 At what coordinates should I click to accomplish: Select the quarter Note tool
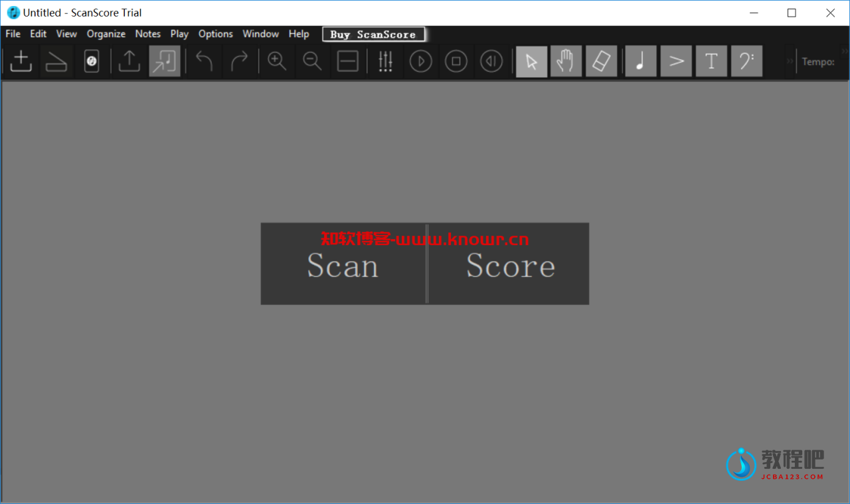[641, 61]
